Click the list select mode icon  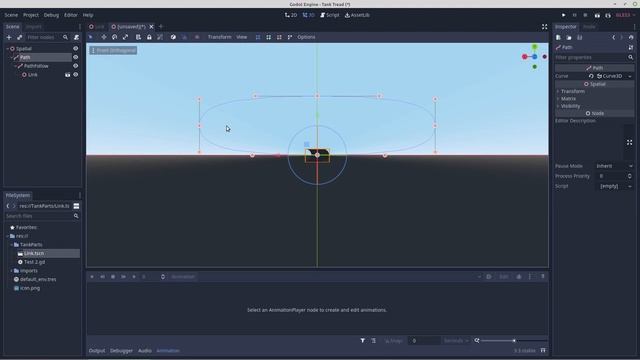coord(138,37)
